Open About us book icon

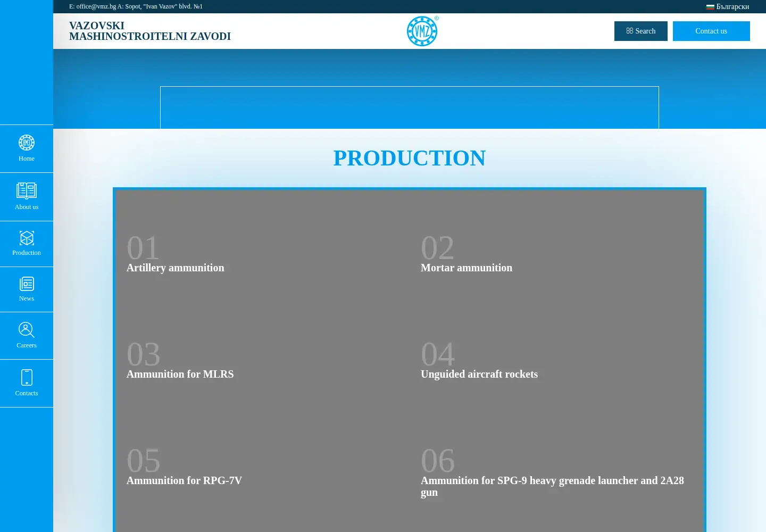27,190
